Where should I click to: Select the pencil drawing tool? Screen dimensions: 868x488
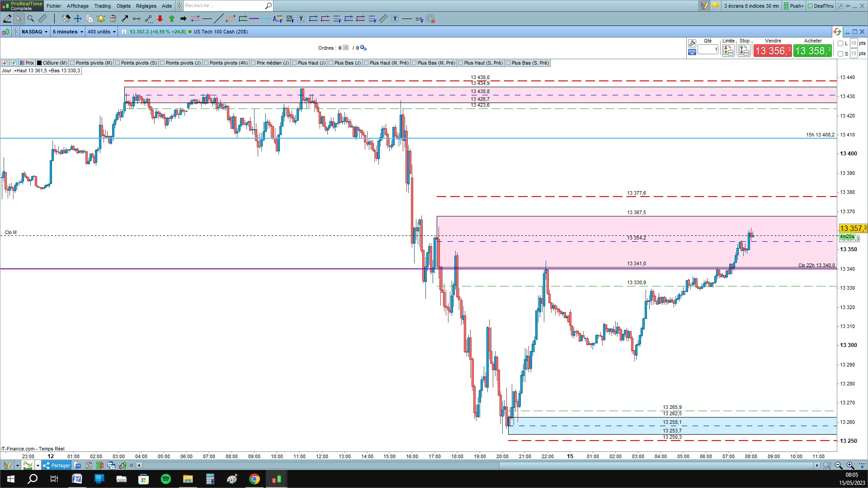(x=8, y=19)
